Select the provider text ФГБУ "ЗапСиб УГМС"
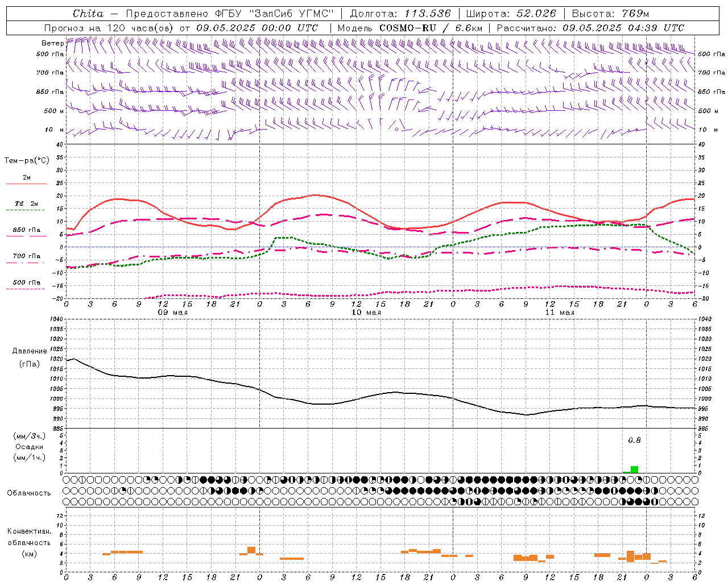Image resolution: width=728 pixels, height=582 pixels. [x=274, y=13]
